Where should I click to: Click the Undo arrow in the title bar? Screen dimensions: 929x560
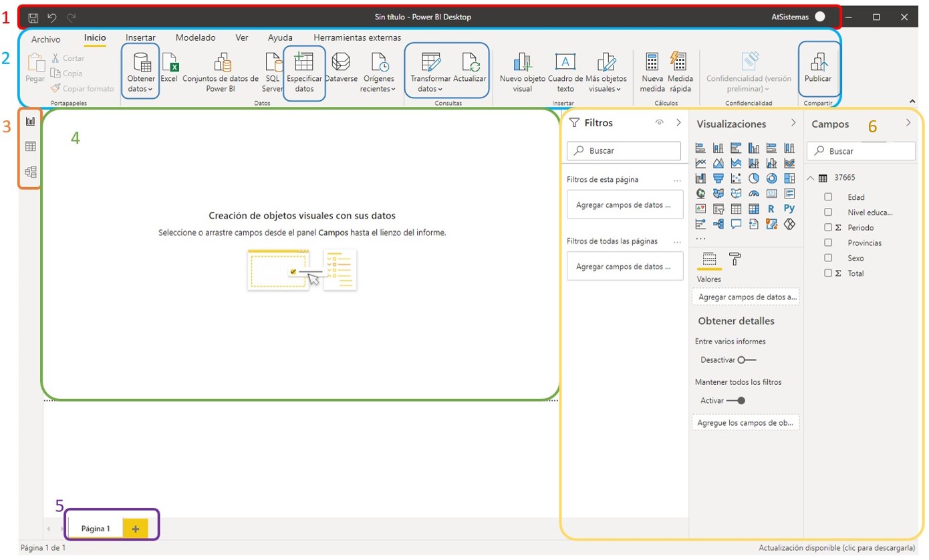point(52,17)
